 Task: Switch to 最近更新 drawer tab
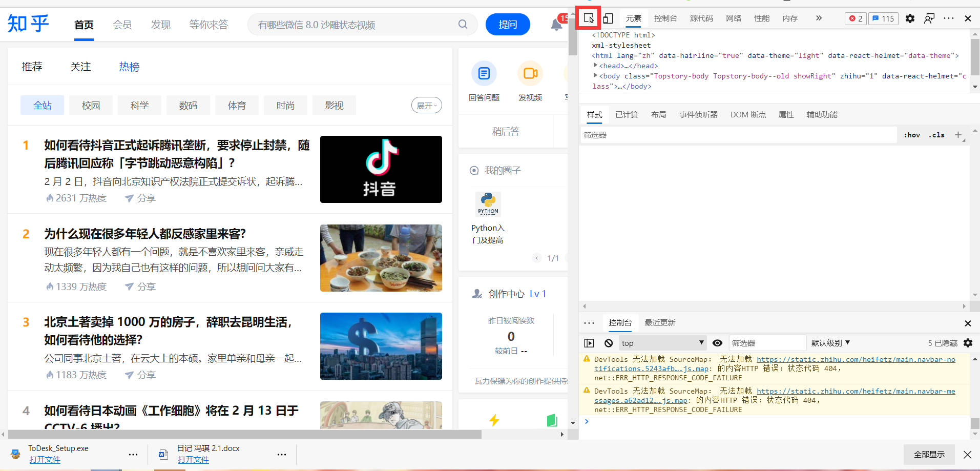point(660,323)
